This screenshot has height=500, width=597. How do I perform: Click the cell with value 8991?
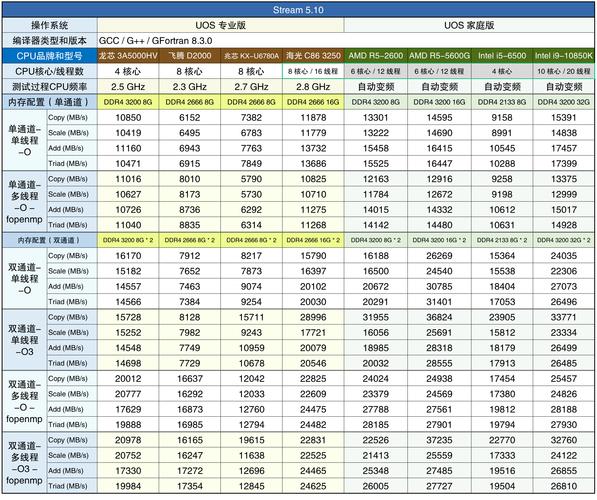(x=502, y=133)
